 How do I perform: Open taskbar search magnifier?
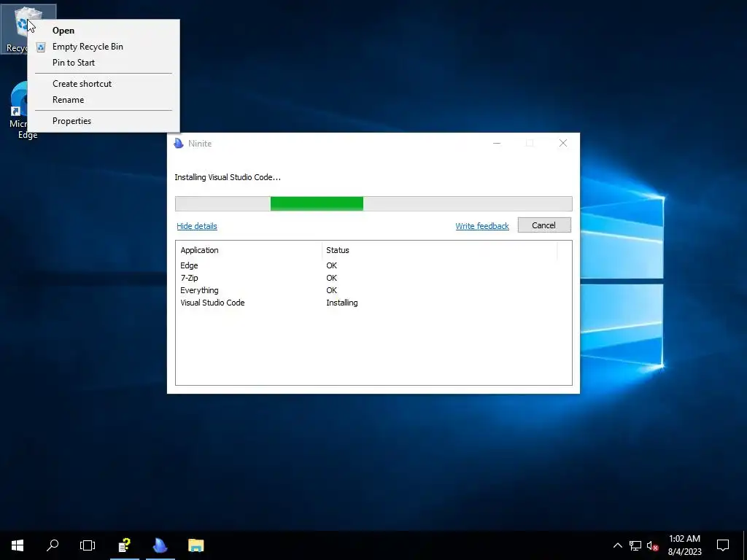[x=53, y=545]
